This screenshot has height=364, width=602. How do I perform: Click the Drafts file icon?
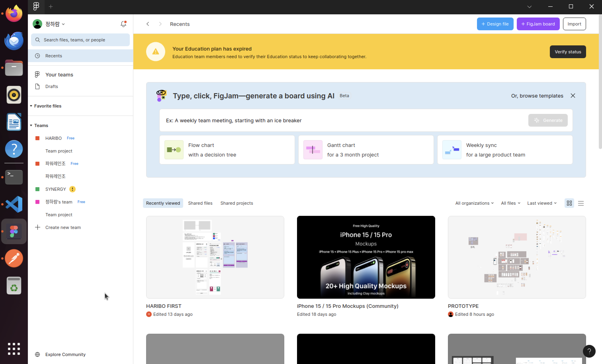37,87
